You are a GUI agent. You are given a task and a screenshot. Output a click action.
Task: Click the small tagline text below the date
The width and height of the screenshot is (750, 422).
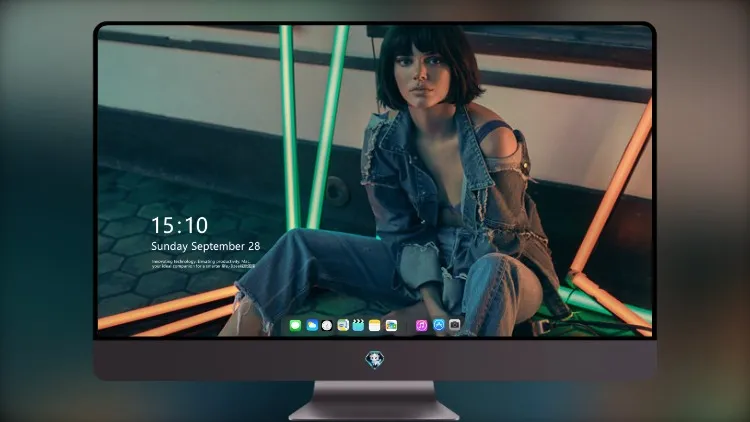pos(203,264)
